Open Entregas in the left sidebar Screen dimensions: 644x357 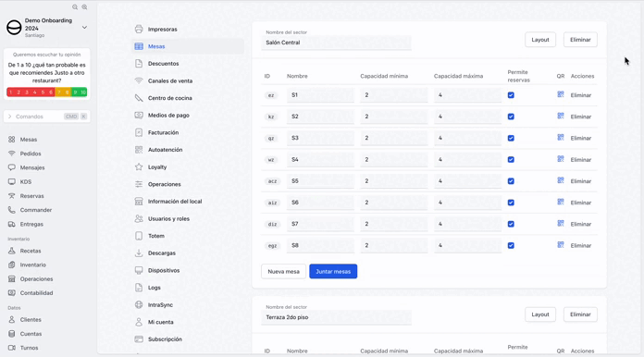(31, 225)
